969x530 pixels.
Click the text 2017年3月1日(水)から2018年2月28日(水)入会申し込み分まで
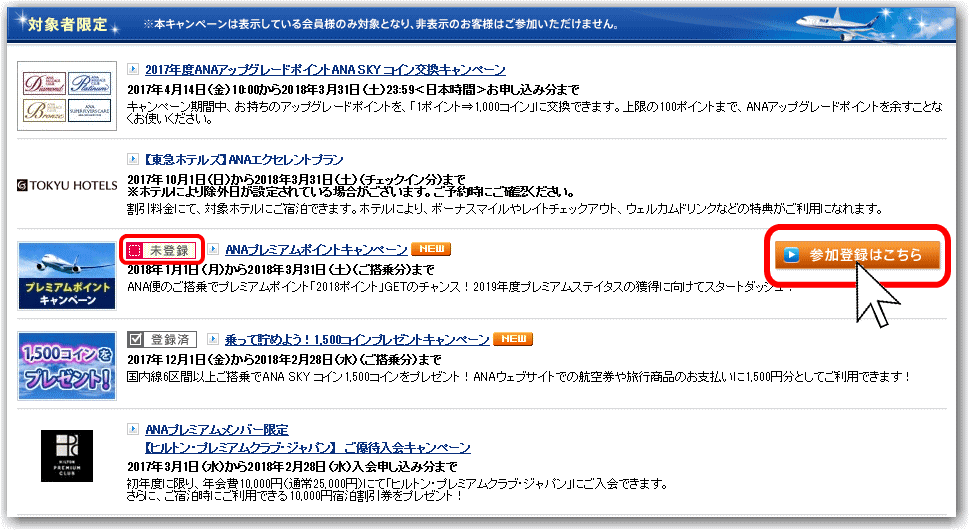click(x=292, y=466)
